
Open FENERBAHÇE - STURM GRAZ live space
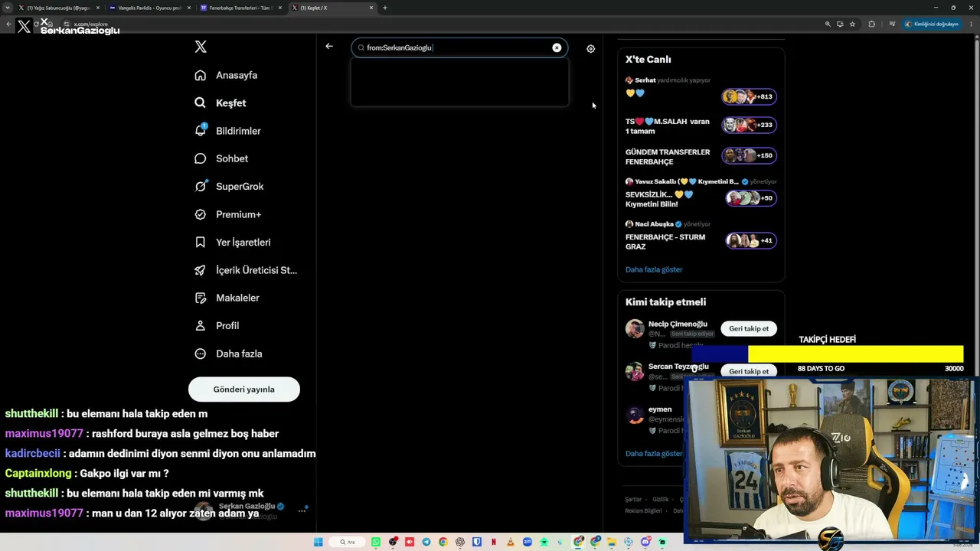point(701,236)
